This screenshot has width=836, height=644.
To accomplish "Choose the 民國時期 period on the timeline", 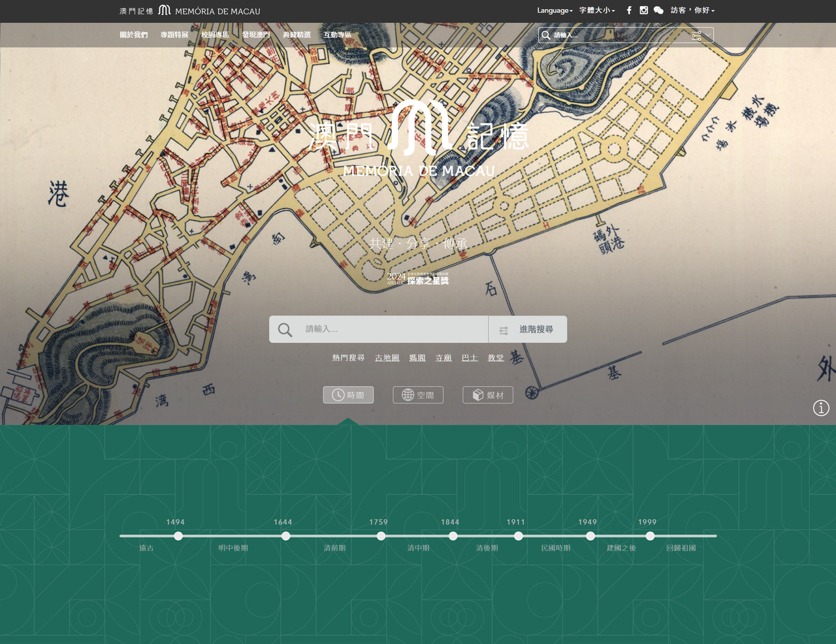I will click(556, 548).
